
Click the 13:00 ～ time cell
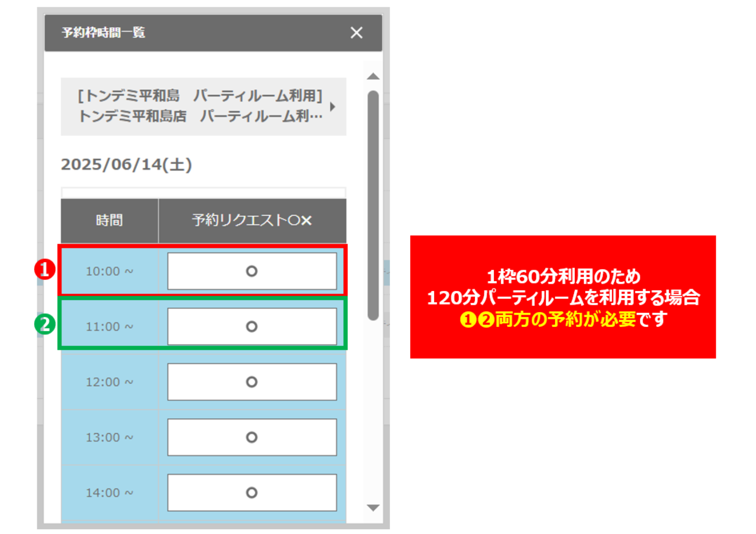[x=110, y=437]
